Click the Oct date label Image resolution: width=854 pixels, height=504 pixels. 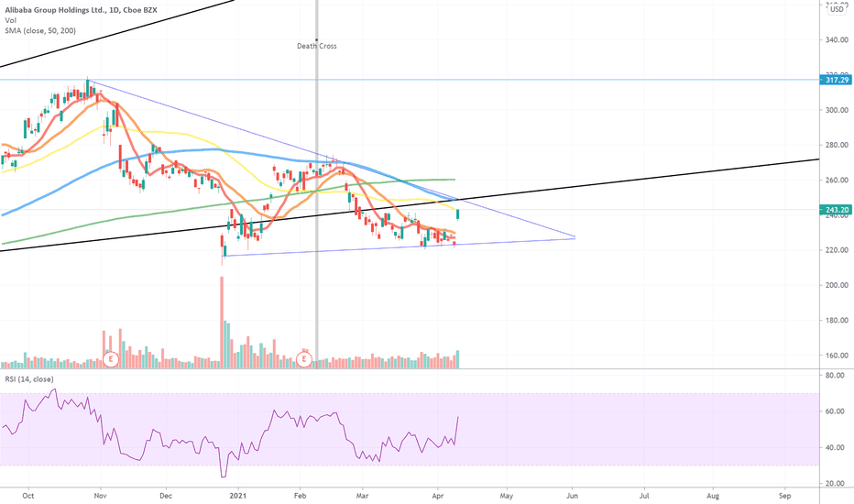(x=28, y=496)
